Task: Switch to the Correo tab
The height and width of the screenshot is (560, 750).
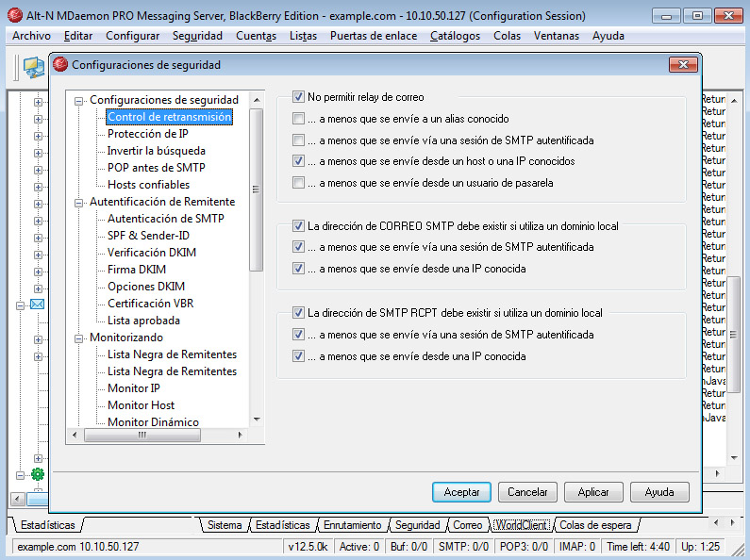Action: tap(467, 524)
